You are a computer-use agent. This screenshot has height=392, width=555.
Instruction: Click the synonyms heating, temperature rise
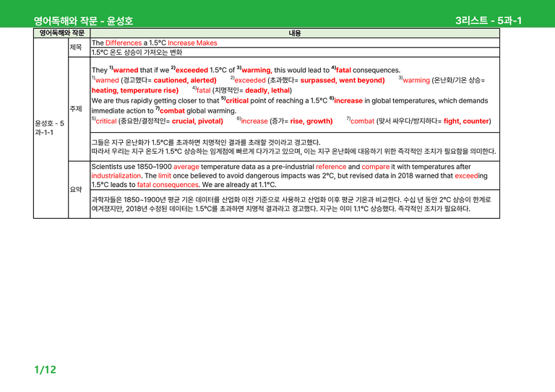(135, 90)
